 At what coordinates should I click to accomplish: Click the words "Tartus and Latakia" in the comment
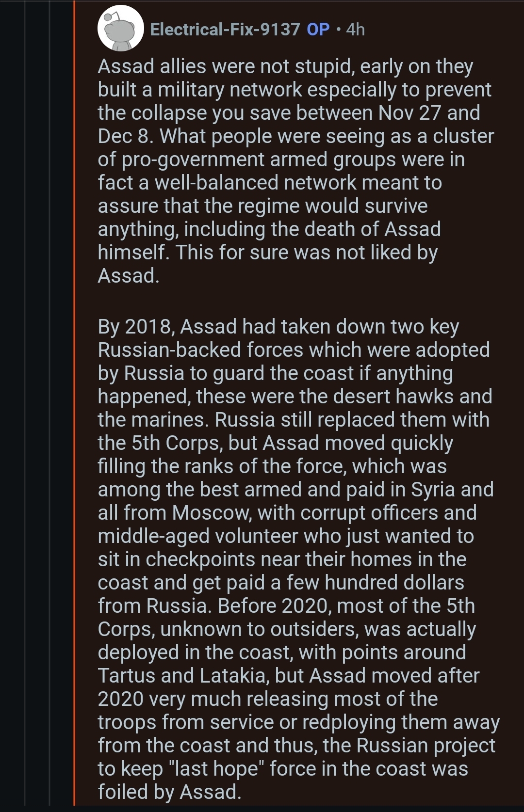[x=183, y=675]
